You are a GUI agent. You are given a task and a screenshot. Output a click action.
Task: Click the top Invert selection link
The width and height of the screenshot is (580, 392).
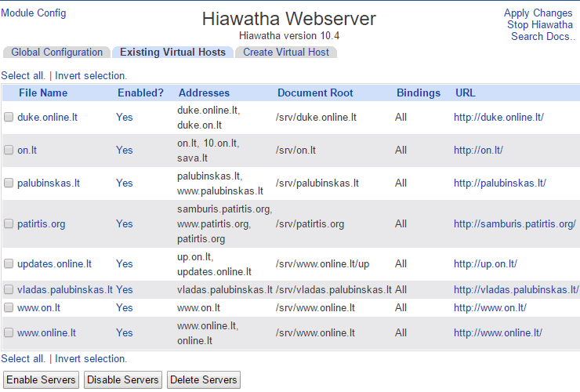[x=91, y=76]
